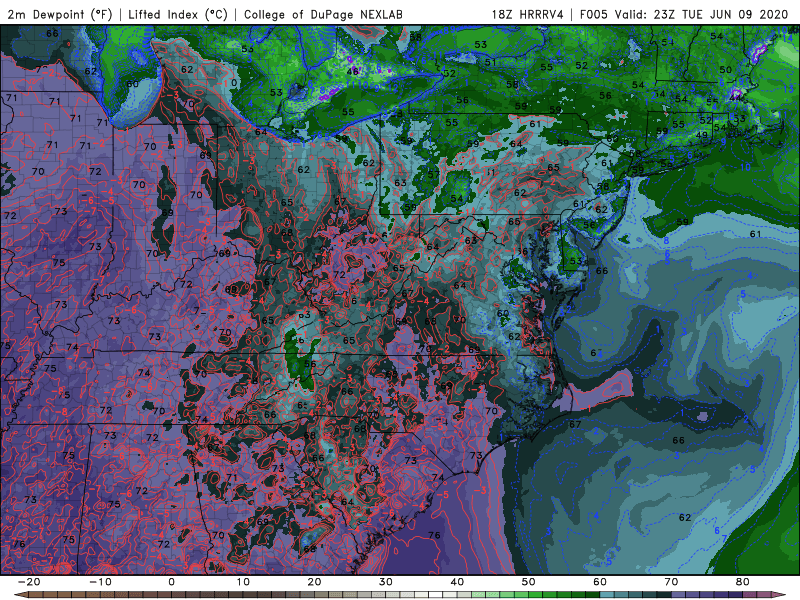Click the "Lifted Index (°C)" header label
This screenshot has width=800, height=600.
(178, 14)
